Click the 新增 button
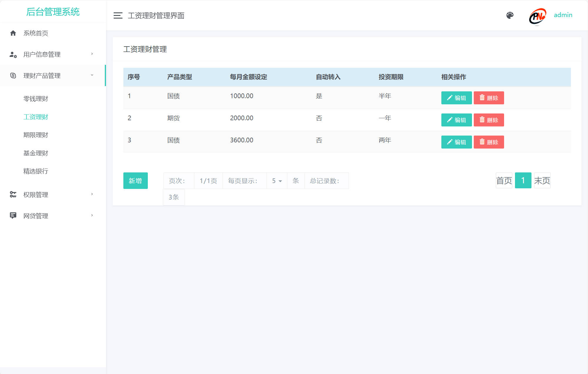 pyautogui.click(x=135, y=181)
